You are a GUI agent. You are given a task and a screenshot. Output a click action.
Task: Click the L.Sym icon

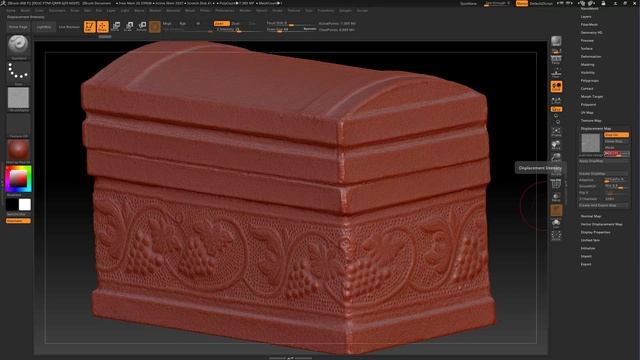[x=556, y=100]
